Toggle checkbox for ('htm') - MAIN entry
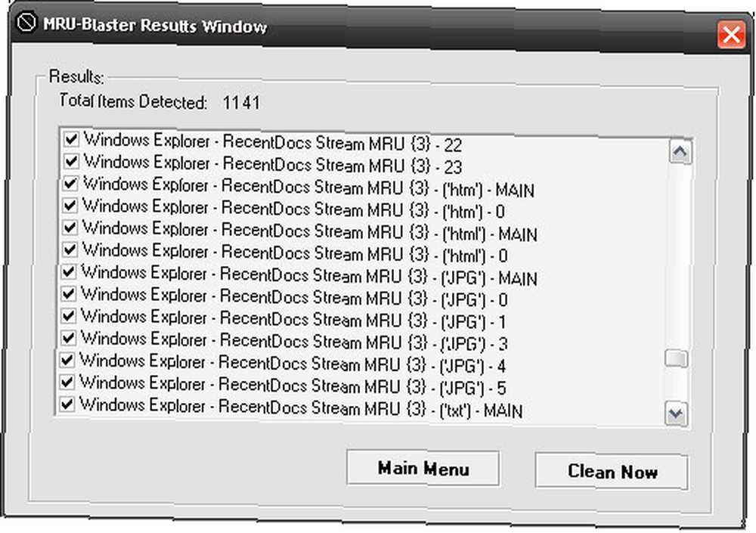The height and width of the screenshot is (533, 756). pos(70,183)
